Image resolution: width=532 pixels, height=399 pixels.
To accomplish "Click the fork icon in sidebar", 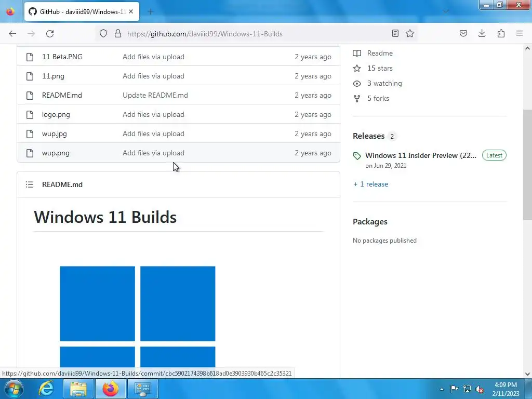I will click(357, 98).
